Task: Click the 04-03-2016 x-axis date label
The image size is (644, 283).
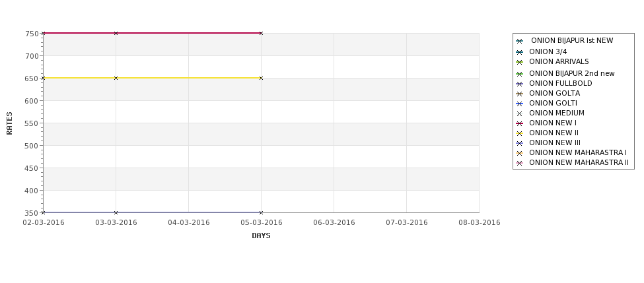Action: tap(188, 223)
